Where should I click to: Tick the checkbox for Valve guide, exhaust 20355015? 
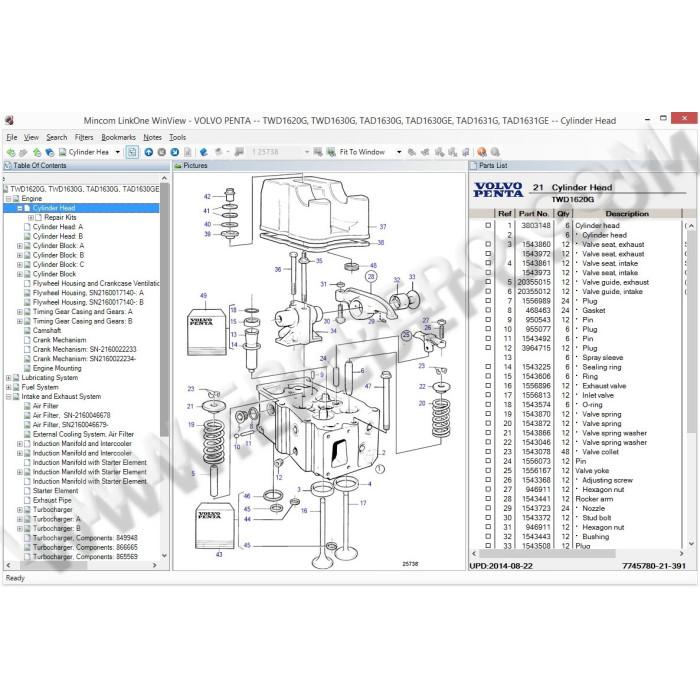click(488, 282)
